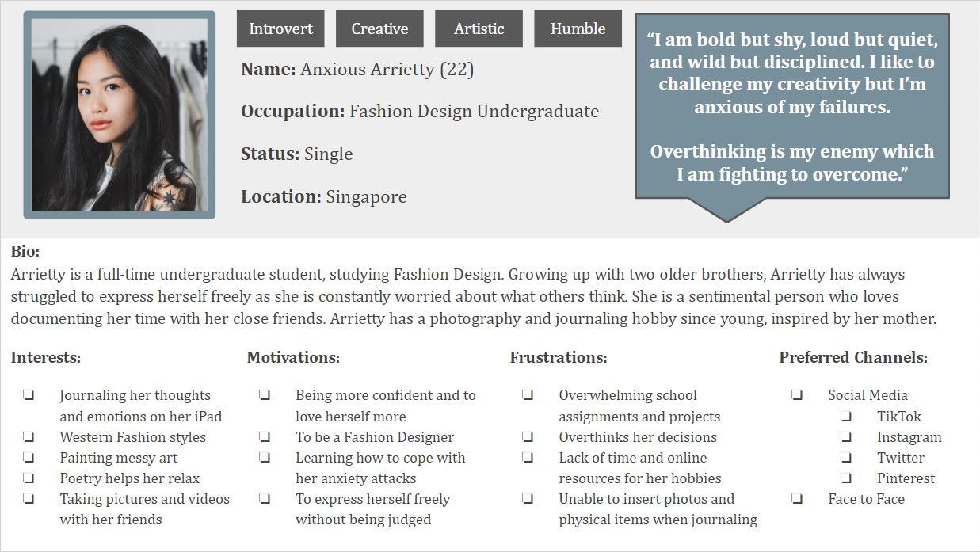This screenshot has width=980, height=552.
Task: Check the Pinterest channel box
Action: (x=846, y=478)
